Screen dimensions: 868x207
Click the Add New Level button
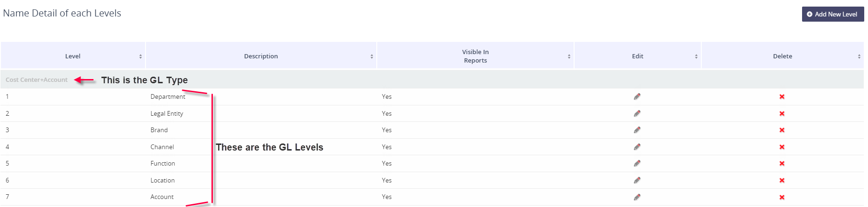[x=832, y=14]
